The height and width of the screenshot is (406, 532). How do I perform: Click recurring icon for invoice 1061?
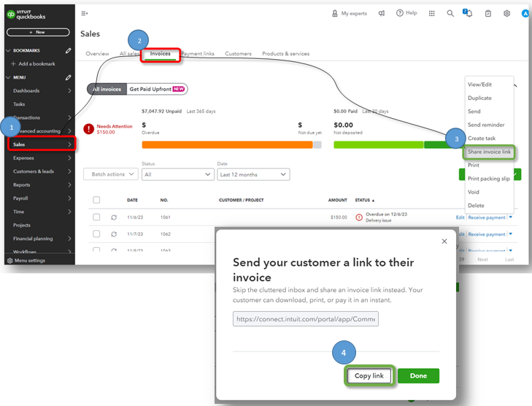[114, 217]
